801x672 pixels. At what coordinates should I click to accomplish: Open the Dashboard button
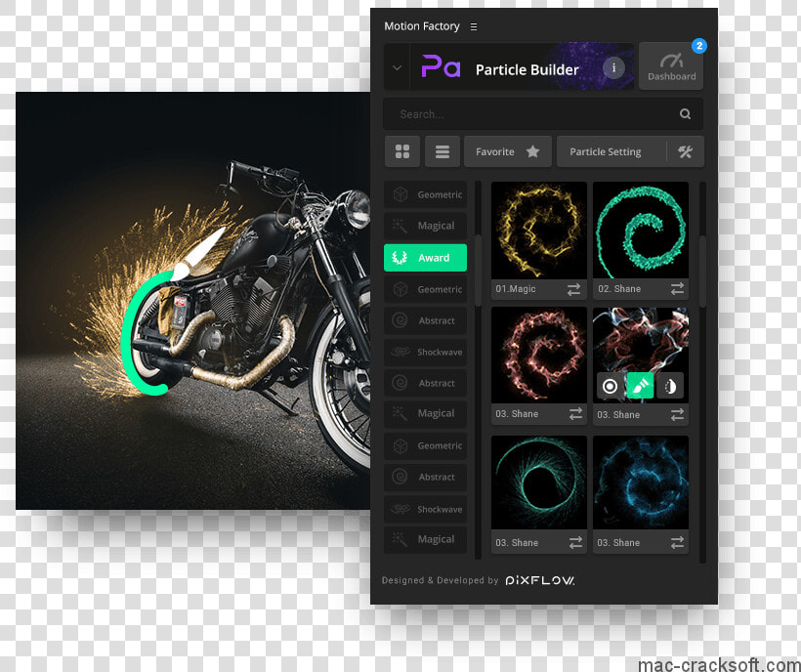[671, 66]
